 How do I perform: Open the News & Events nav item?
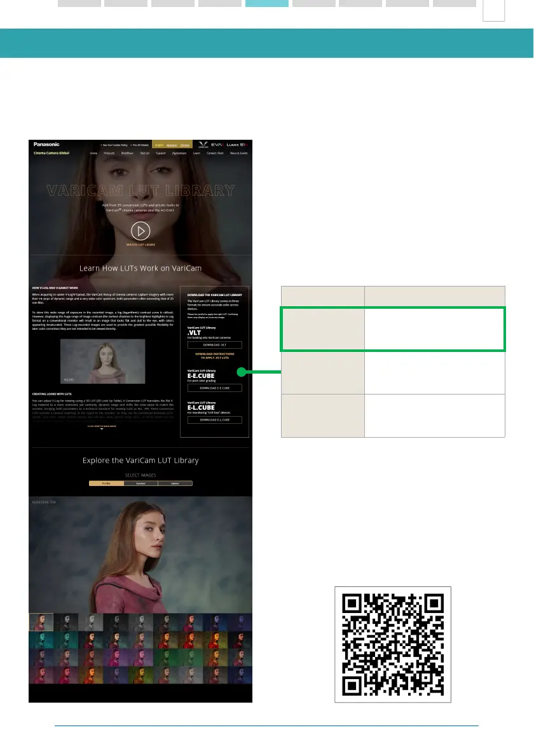(239, 153)
